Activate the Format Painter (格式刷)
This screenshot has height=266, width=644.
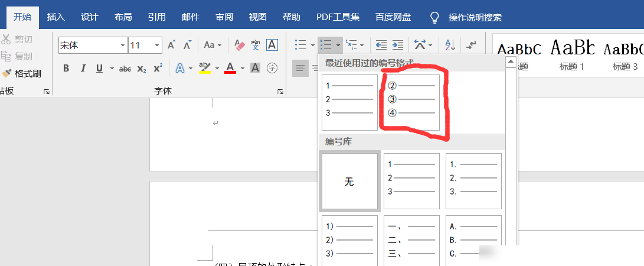[21, 73]
